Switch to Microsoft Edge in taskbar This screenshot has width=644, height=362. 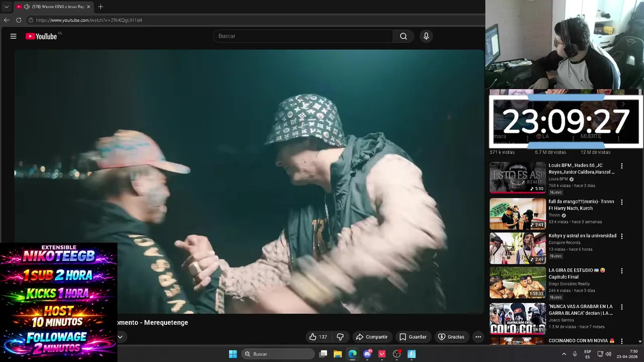(x=352, y=354)
